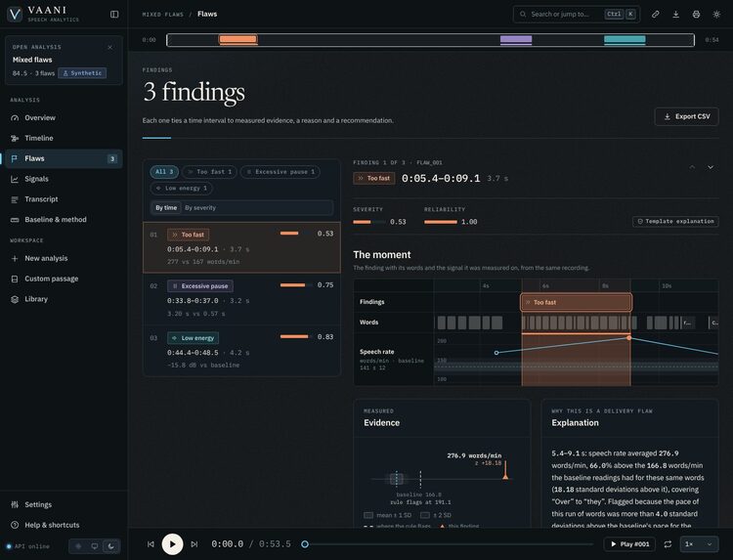This screenshot has width=733, height=560.
Task: Go to next finding with down chevron
Action: click(711, 167)
